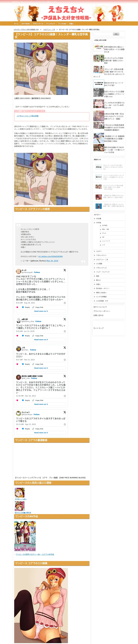This screenshot has width=138, height=644.
Task: Click info icon on the Dec 16, 2013 tweet
Action: (65, 396)
